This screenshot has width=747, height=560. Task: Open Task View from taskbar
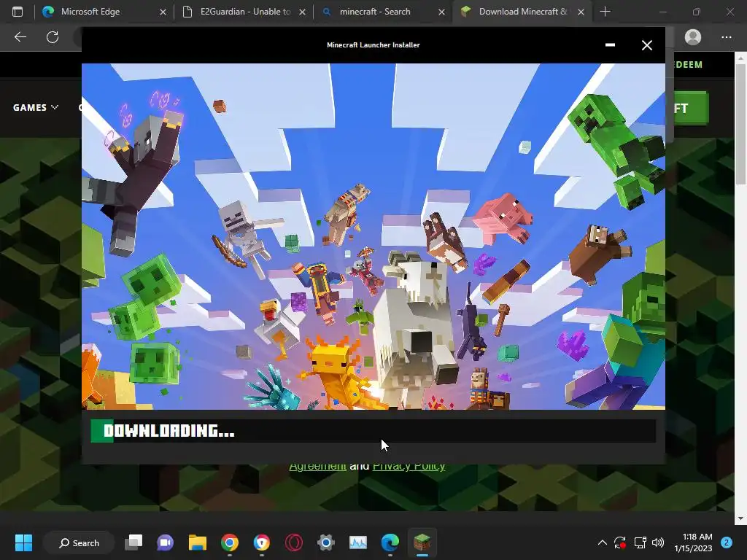pos(133,542)
